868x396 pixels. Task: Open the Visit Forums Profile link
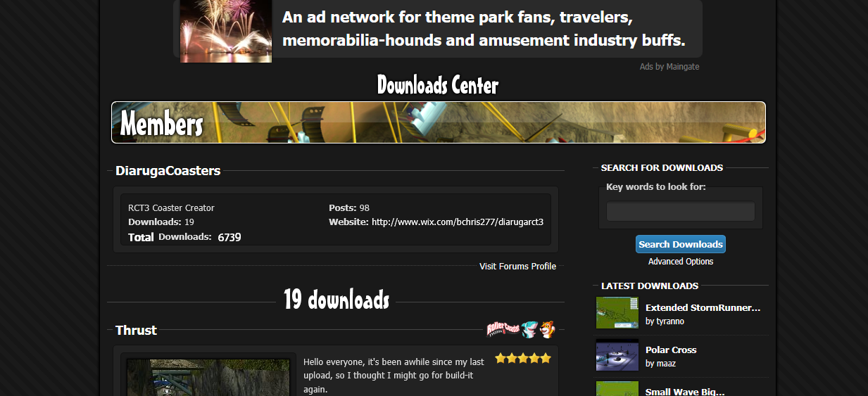pos(517,267)
